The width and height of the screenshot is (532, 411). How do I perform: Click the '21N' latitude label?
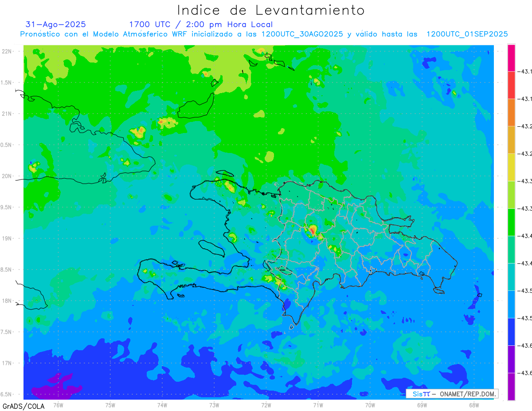tap(7, 114)
